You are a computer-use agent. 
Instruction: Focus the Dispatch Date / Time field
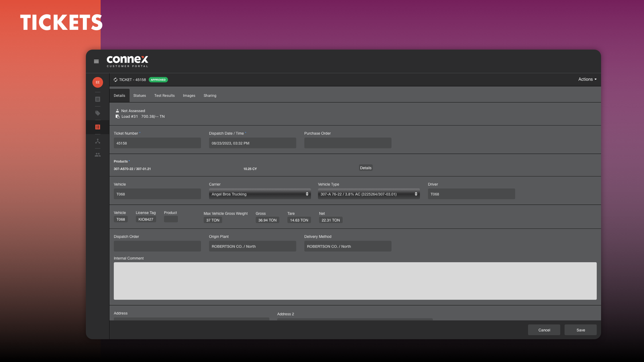coord(253,143)
